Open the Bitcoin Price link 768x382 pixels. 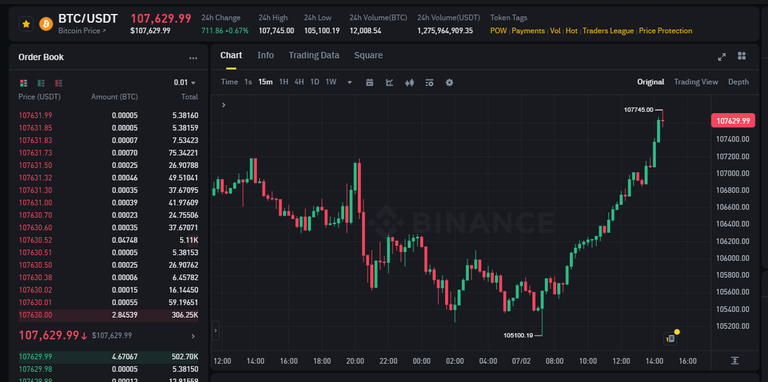click(82, 31)
